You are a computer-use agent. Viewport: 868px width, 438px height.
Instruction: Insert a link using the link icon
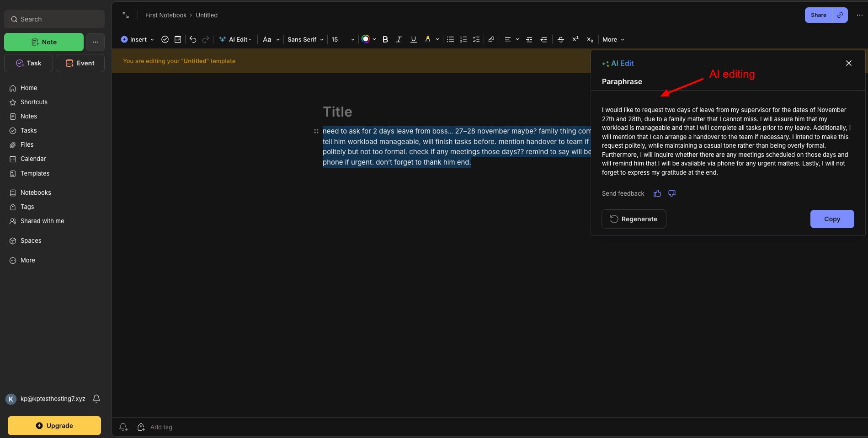pos(491,39)
